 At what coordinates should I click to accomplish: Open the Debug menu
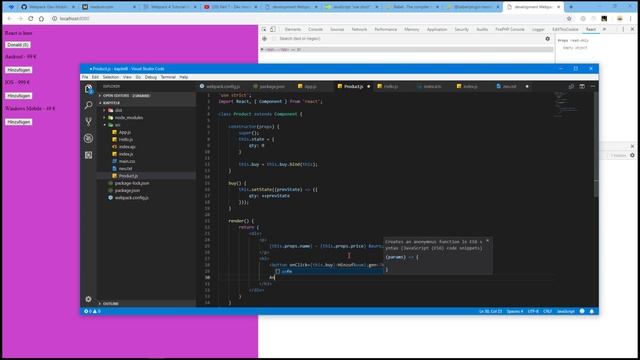pyautogui.click(x=151, y=77)
